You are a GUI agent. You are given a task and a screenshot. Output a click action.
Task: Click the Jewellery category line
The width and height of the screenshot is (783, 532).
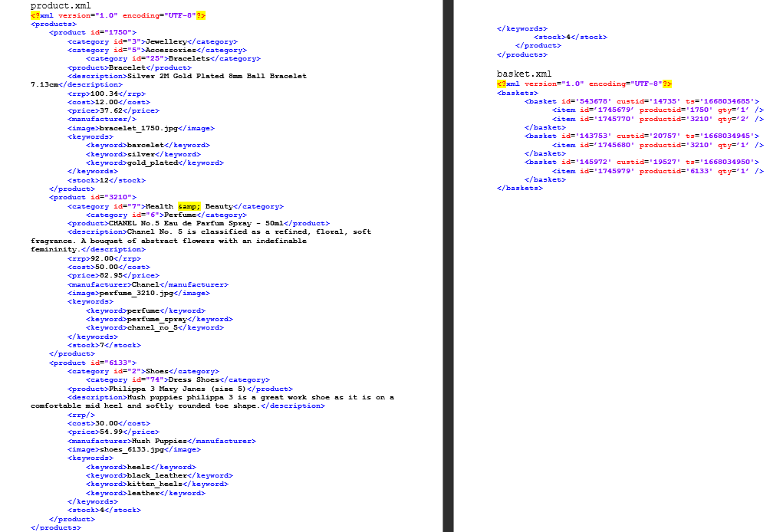[x=153, y=42]
